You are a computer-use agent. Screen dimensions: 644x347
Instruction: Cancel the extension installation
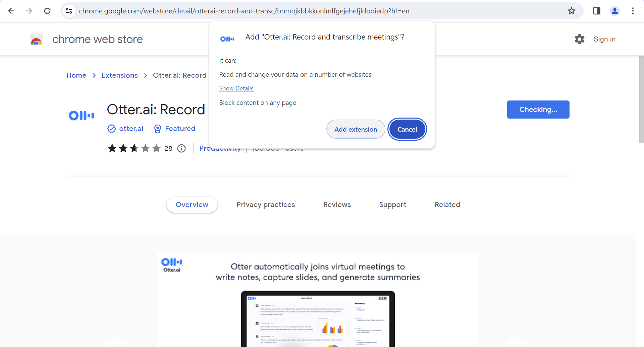tap(407, 129)
